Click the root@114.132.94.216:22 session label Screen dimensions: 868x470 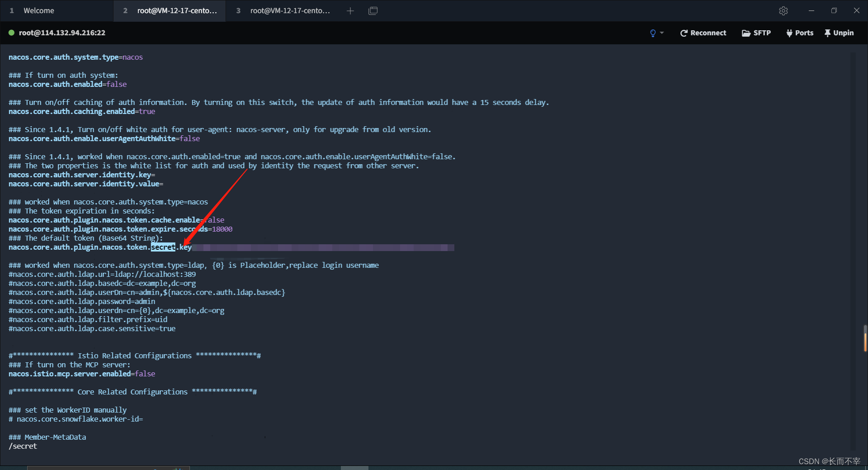(63, 33)
